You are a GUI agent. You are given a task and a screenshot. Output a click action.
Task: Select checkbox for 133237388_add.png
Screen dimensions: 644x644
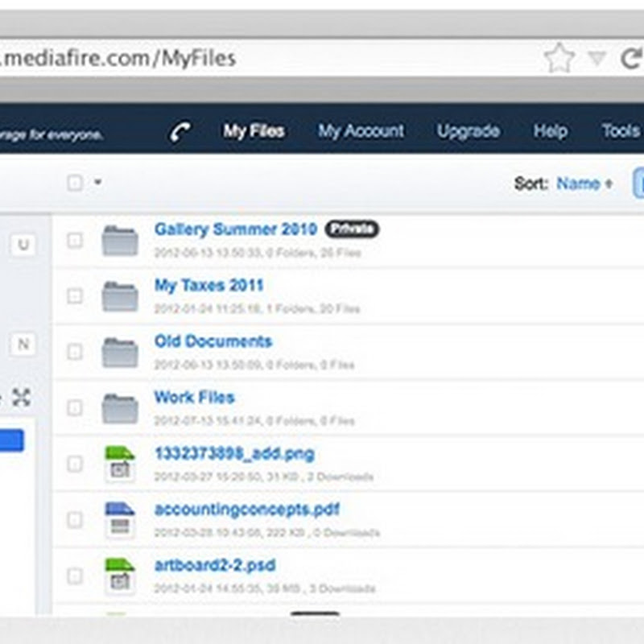pos(75,464)
